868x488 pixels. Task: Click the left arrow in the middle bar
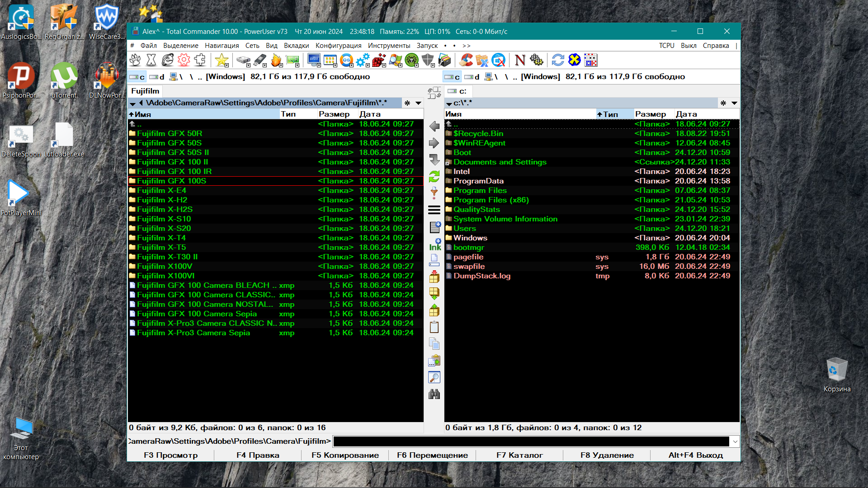tap(434, 127)
